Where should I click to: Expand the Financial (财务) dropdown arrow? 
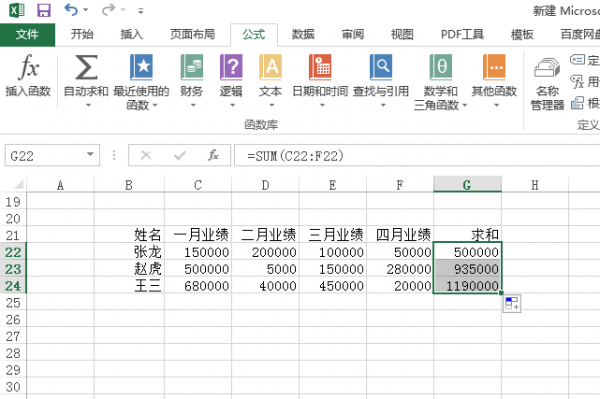pyautogui.click(x=193, y=105)
